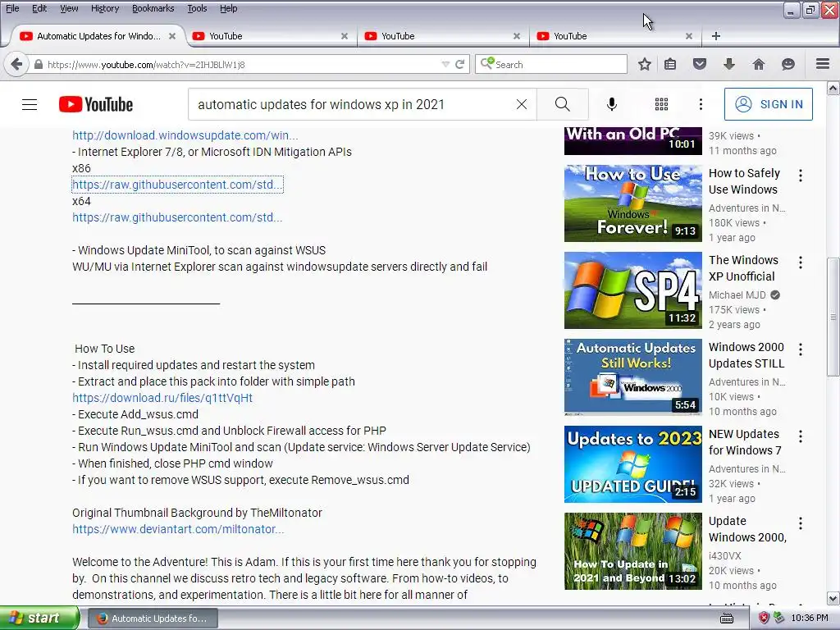Open the SP4 video thumbnail
Image resolution: width=840 pixels, height=630 pixels.
click(632, 290)
